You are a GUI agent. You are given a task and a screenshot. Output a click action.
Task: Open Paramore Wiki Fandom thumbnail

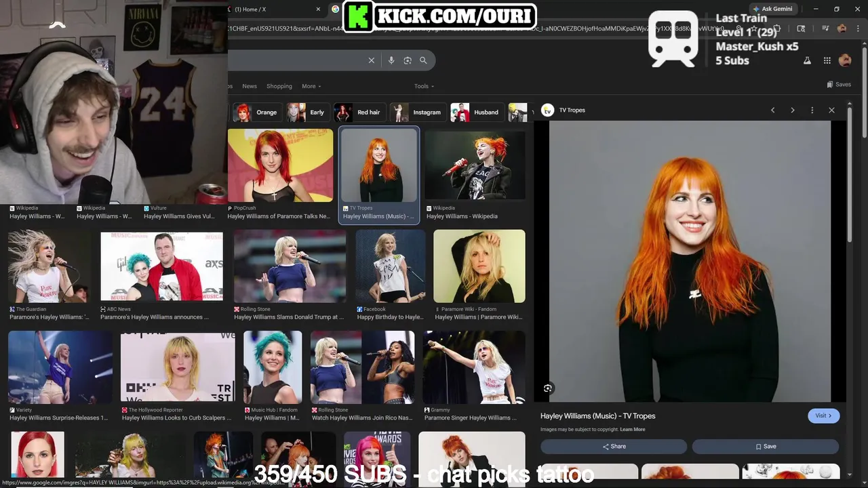[479, 266]
